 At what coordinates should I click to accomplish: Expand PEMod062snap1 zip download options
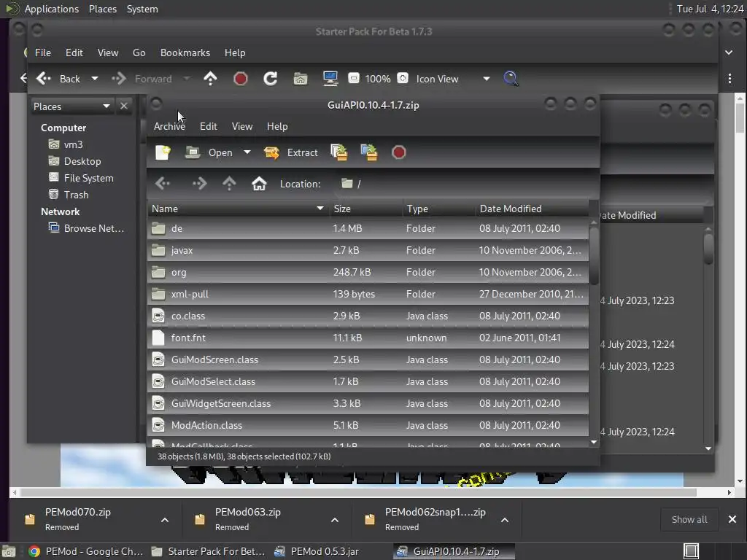tap(505, 520)
